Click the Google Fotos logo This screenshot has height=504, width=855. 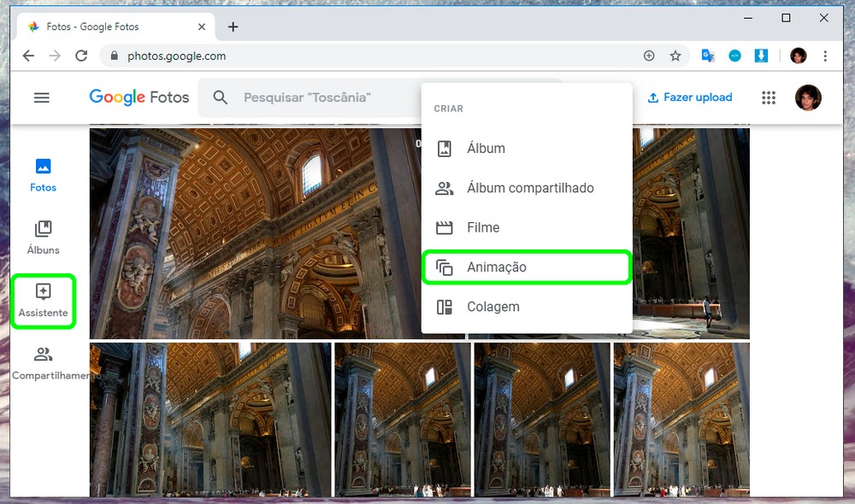pyautogui.click(x=139, y=97)
